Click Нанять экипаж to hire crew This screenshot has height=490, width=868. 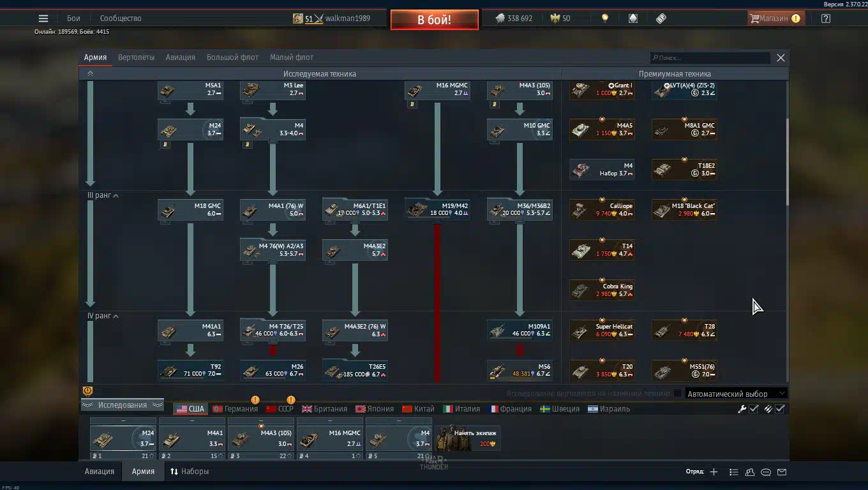[467, 438]
